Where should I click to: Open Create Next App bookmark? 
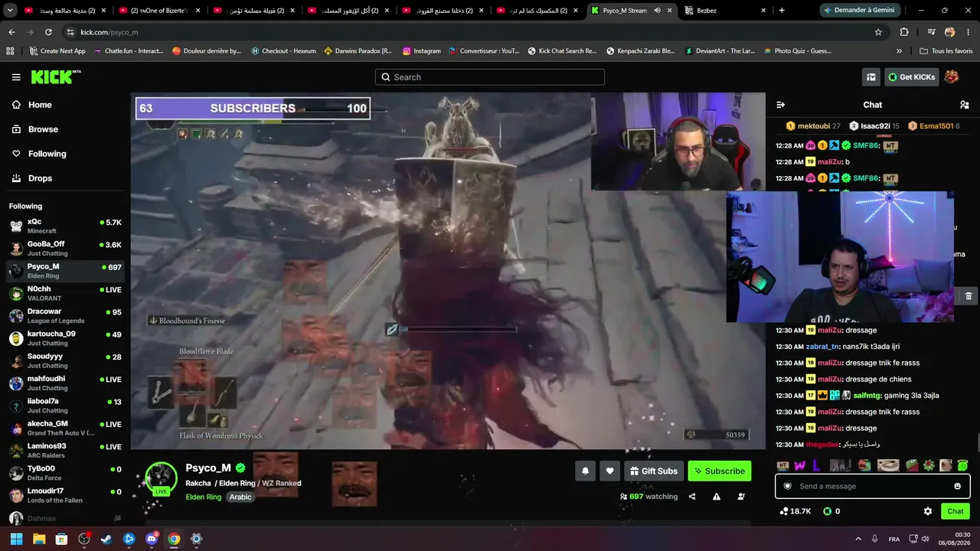[57, 51]
